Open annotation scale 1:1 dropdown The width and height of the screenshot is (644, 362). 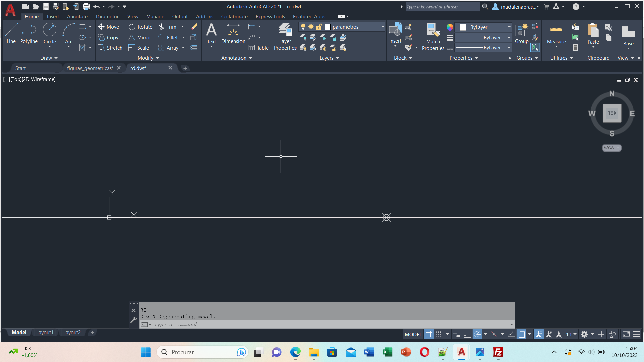click(x=571, y=334)
